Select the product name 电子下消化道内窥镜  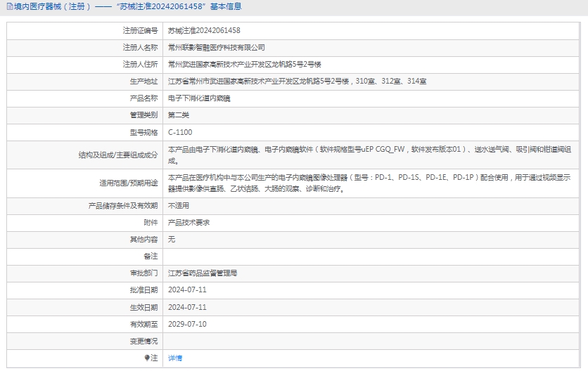point(199,98)
